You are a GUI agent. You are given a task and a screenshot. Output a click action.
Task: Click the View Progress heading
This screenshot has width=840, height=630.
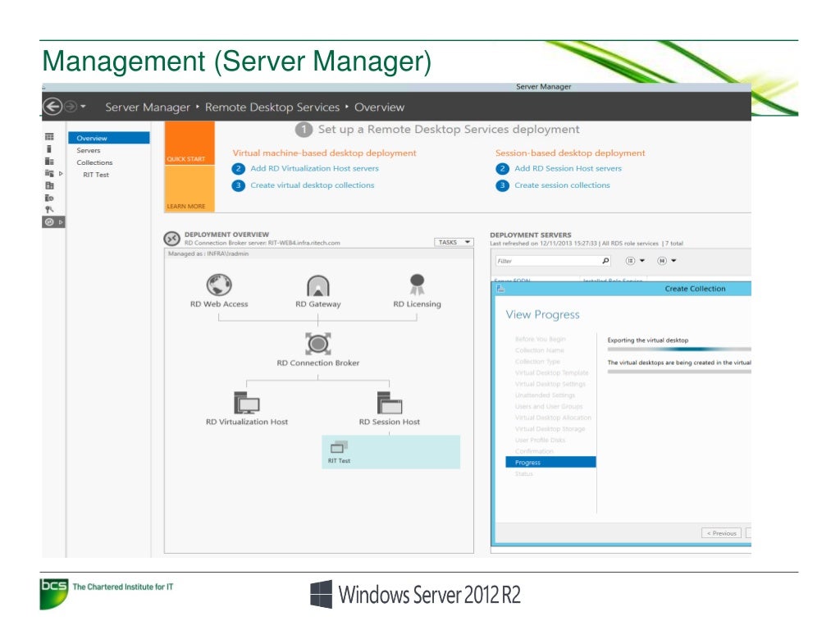(x=543, y=315)
